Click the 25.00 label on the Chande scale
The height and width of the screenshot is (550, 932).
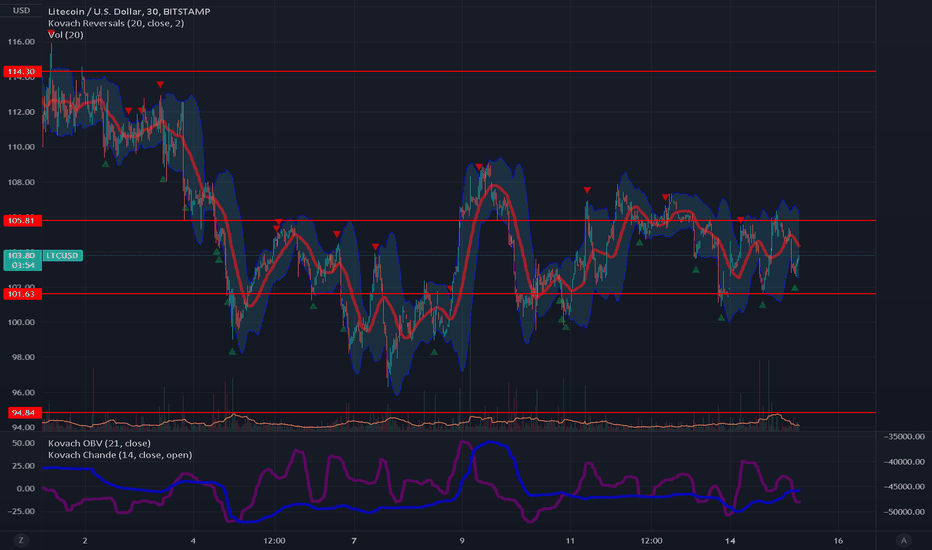point(24,466)
